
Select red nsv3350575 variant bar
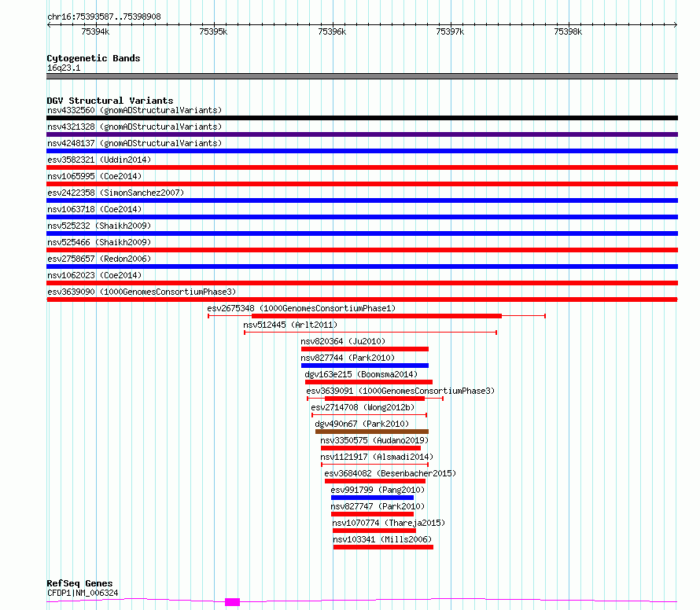(x=370, y=448)
